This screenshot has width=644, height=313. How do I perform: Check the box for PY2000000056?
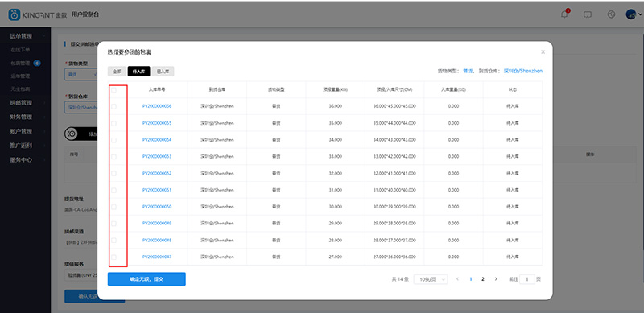[x=114, y=106]
